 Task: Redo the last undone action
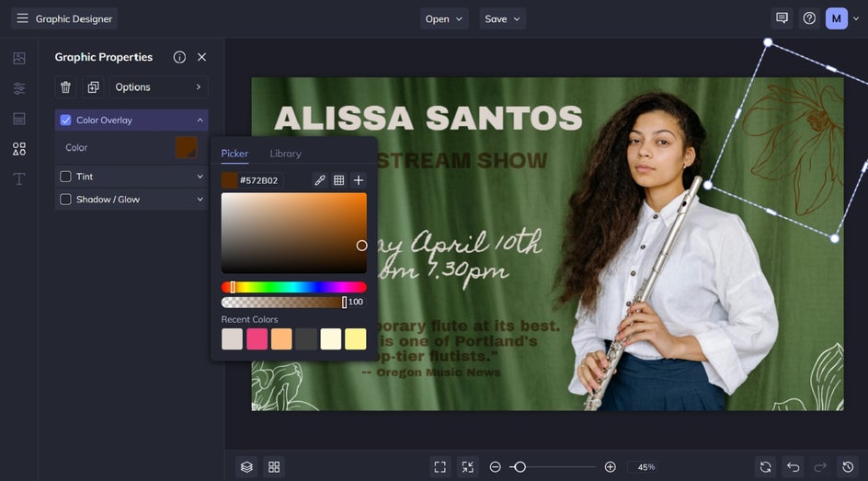[x=820, y=467]
